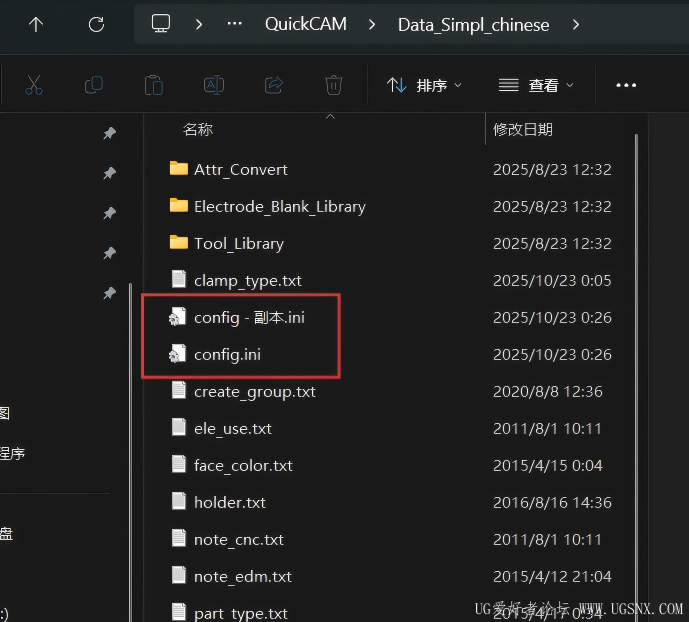
Task: Click QuickCAM in the address breadcrumb
Action: coord(305,25)
